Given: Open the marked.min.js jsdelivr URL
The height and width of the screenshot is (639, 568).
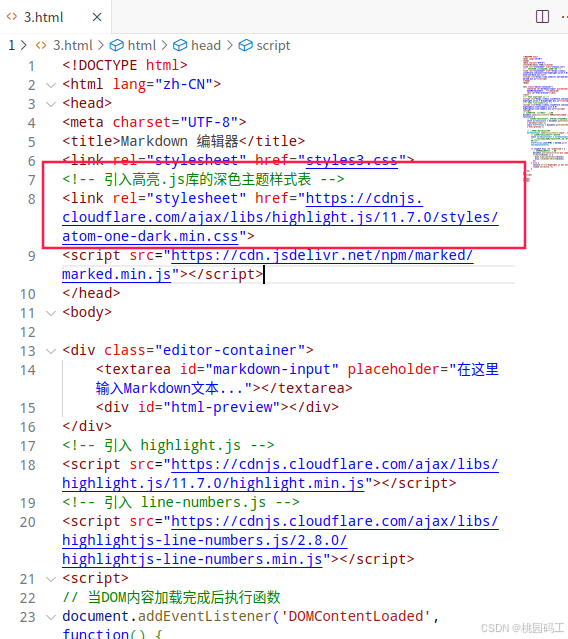Looking at the screenshot, I should (x=267, y=265).
